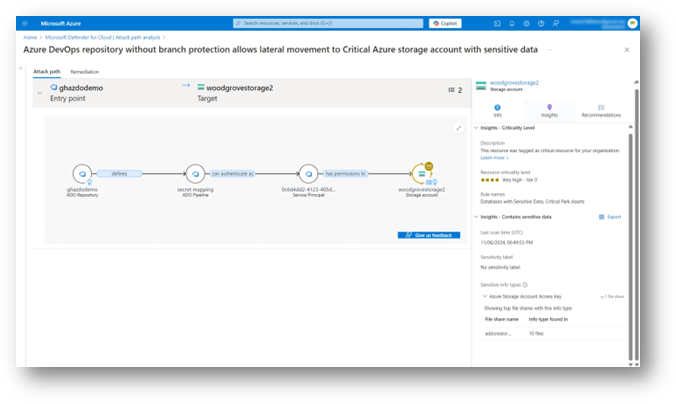Click the woodgrovestorage2 target name
Screen dimensions: 676x404
pos(240,88)
